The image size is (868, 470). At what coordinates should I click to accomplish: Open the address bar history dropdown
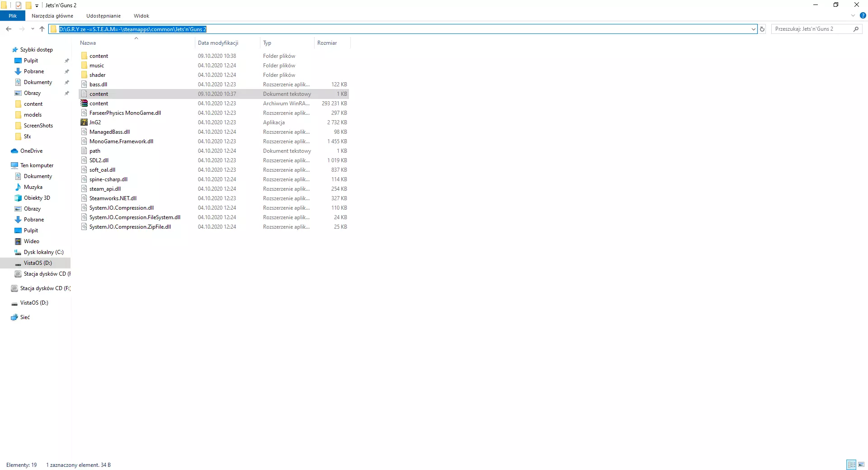[753, 29]
